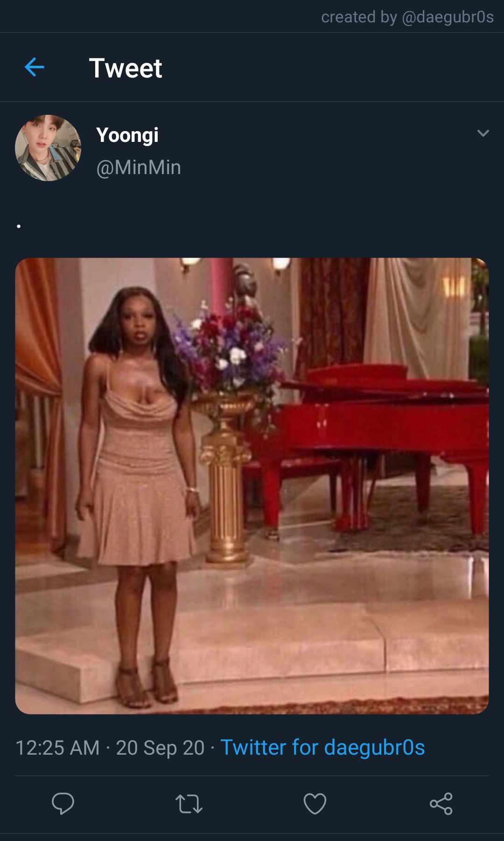Like the tweet with heart icon
This screenshot has width=504, height=841.
[x=315, y=804]
